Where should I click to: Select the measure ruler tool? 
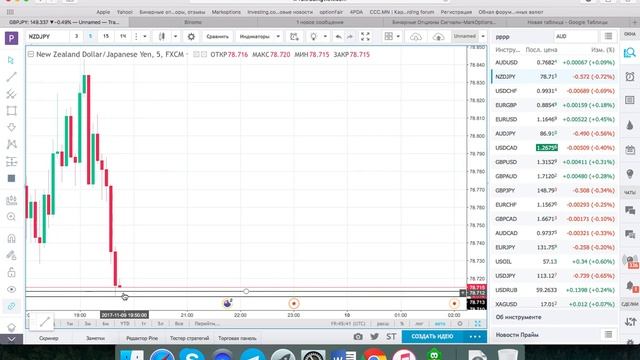click(11, 200)
